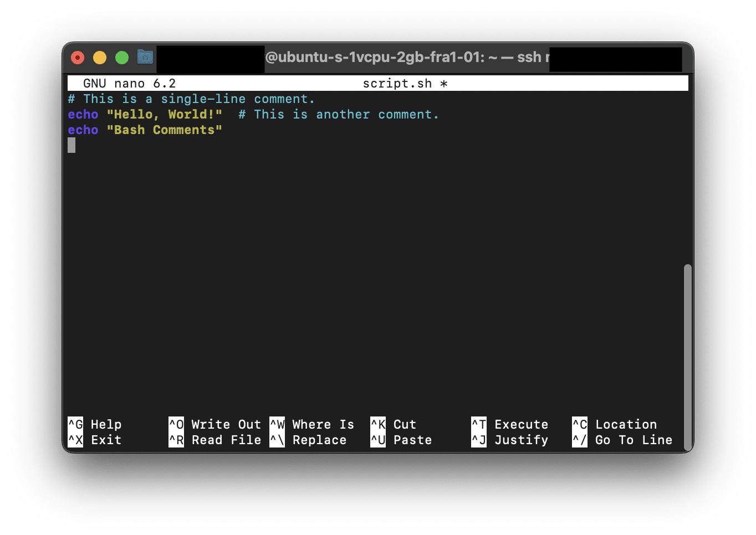Viewport: 756px width, 535px height.
Task: Click the echo Hello World line
Action: (144, 114)
